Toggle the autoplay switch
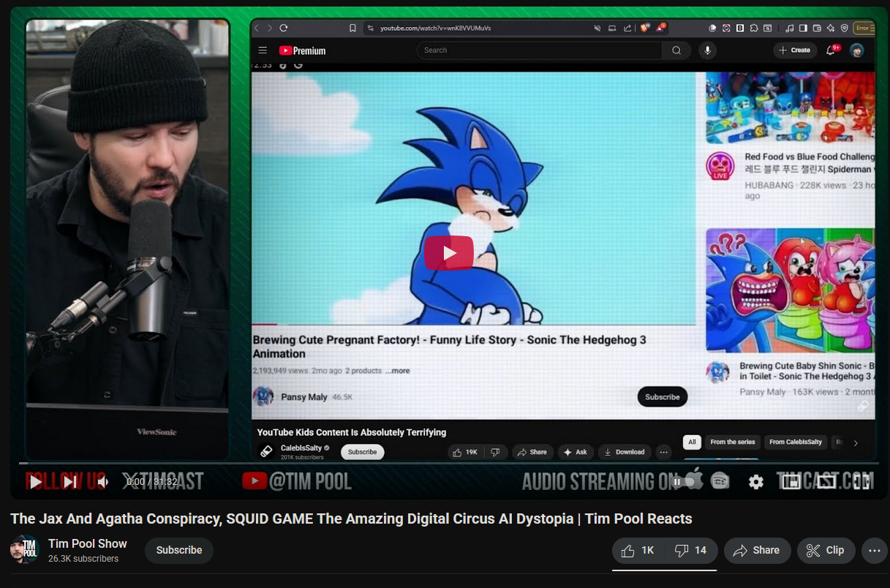 685,482
